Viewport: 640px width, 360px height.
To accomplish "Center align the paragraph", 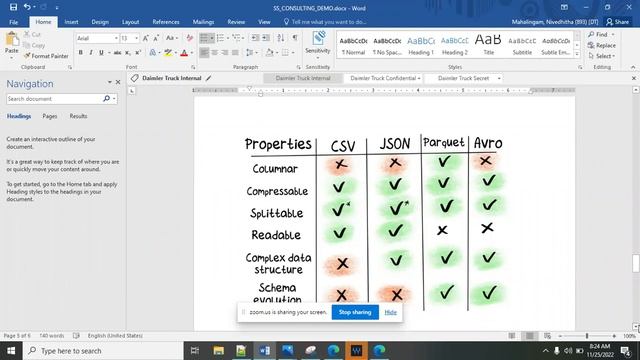I will pyautogui.click(x=214, y=53).
